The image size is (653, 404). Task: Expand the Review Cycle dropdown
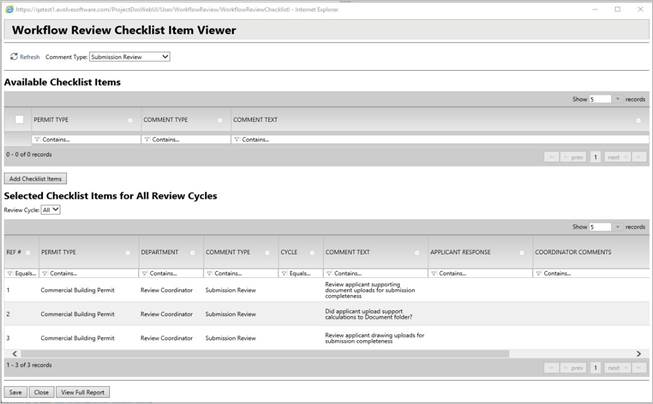51,210
